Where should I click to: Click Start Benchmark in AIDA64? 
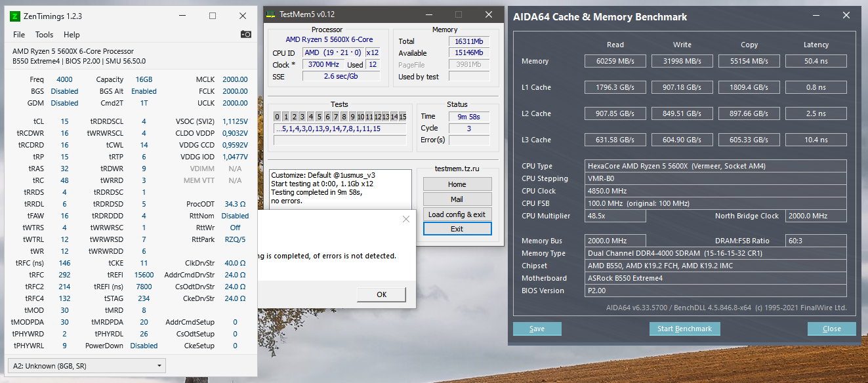tap(685, 329)
